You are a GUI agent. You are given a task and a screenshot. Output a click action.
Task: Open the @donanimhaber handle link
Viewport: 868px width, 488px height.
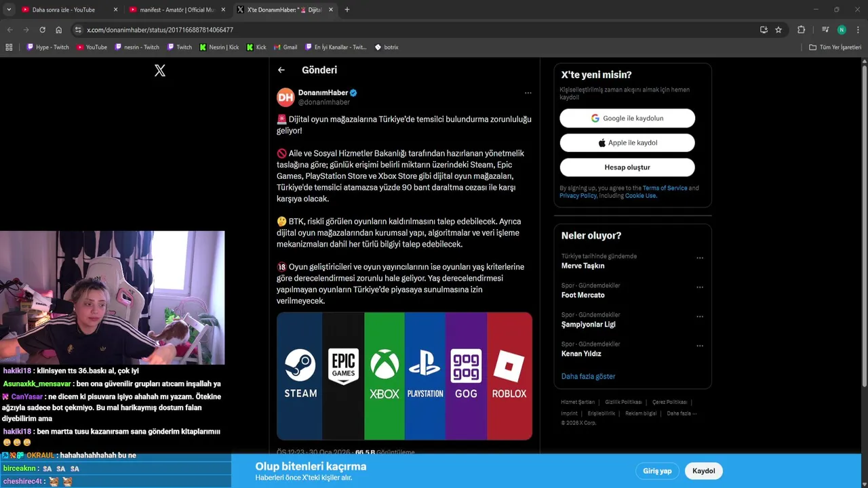[x=324, y=102]
